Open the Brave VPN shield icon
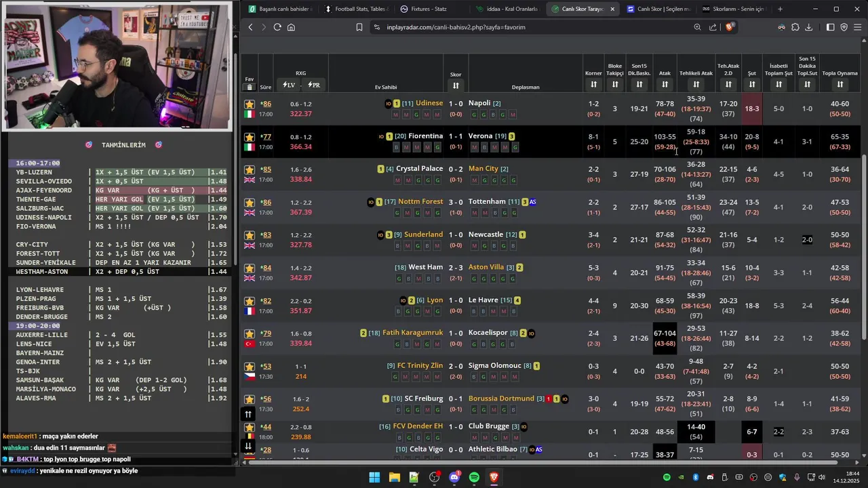 click(844, 27)
